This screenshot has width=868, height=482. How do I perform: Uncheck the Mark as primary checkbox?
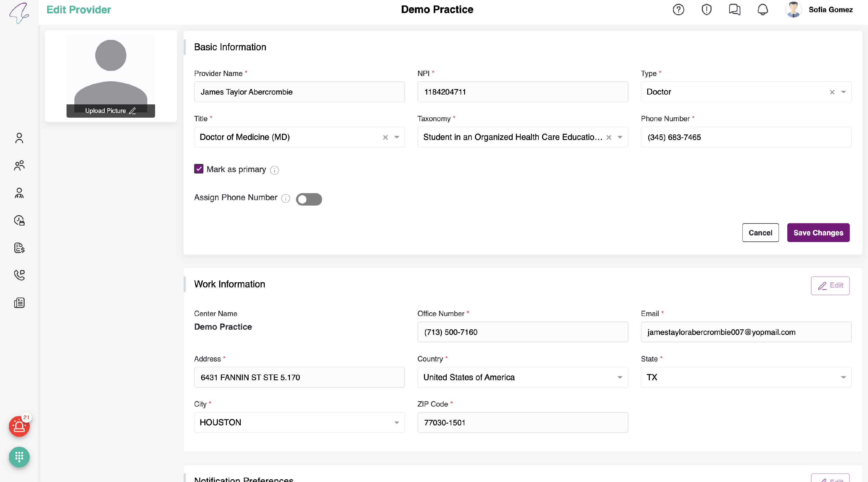coord(199,169)
